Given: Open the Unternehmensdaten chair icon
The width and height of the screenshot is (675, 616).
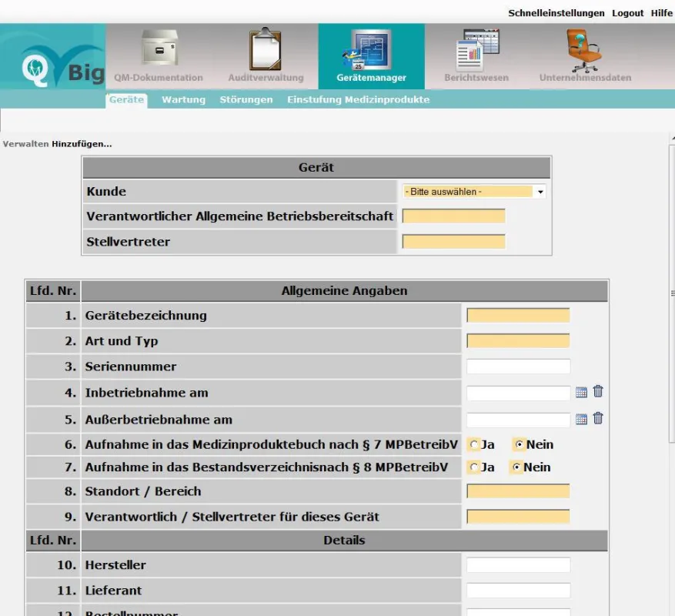Looking at the screenshot, I should click(583, 49).
